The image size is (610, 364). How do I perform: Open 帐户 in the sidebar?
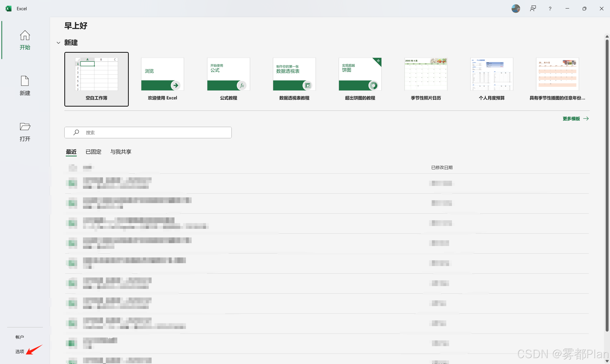coord(20,337)
